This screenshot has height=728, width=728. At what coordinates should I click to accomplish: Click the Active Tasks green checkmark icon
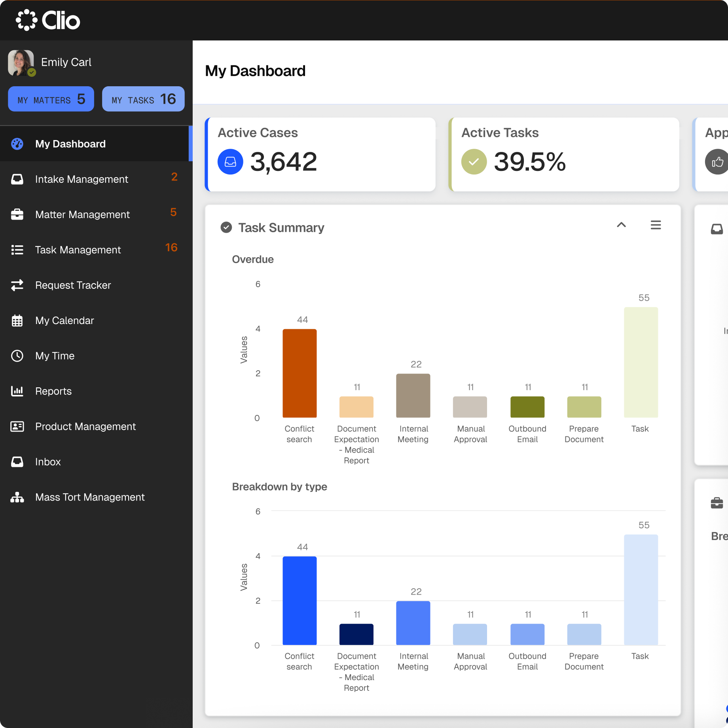(474, 161)
